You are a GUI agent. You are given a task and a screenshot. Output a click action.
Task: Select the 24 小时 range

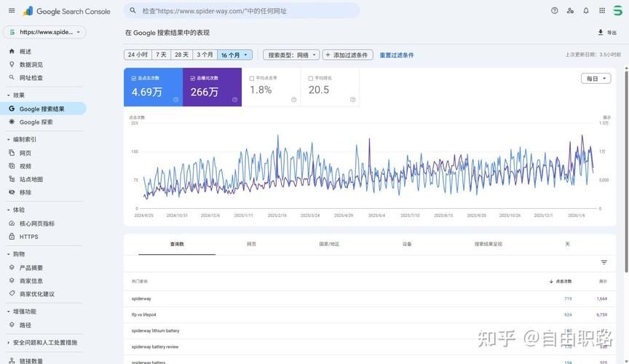138,55
